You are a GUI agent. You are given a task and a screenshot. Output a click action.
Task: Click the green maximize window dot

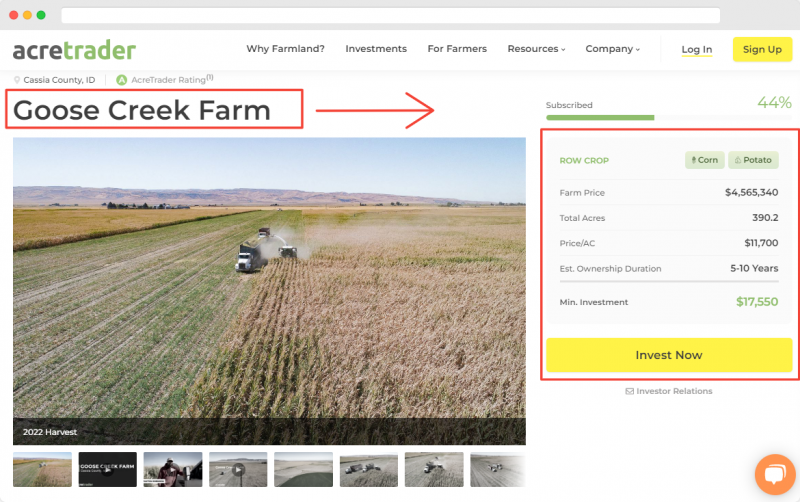(41, 15)
